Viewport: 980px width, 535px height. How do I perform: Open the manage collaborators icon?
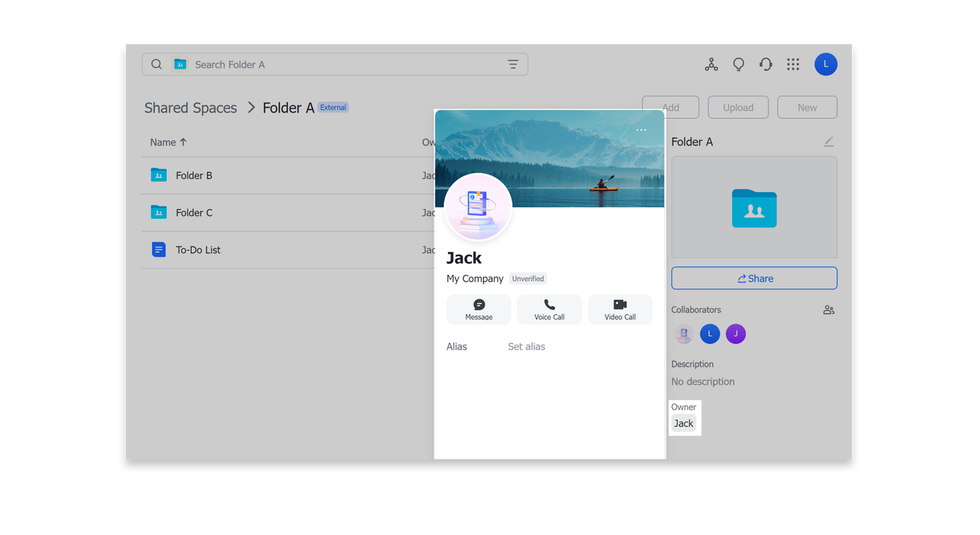tap(828, 309)
